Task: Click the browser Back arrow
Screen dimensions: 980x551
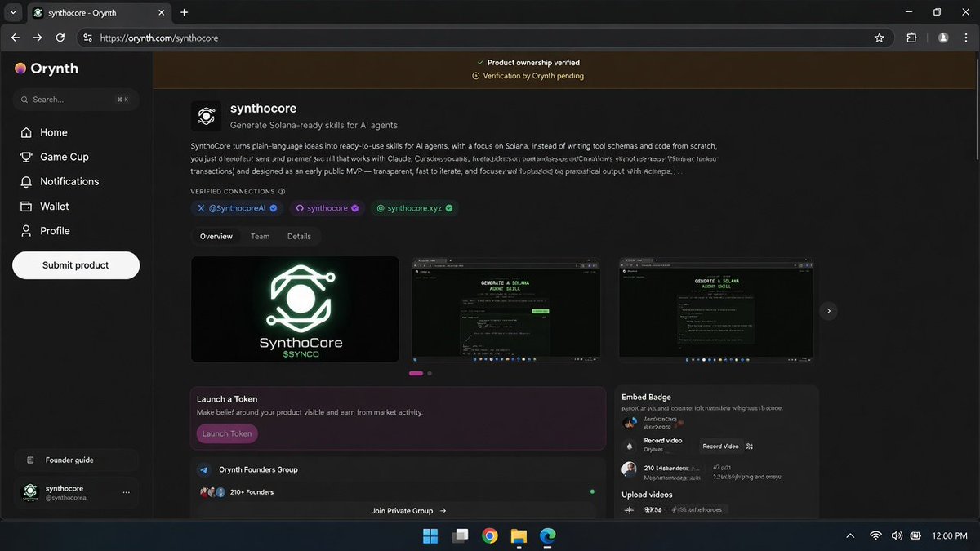Action: (x=16, y=38)
